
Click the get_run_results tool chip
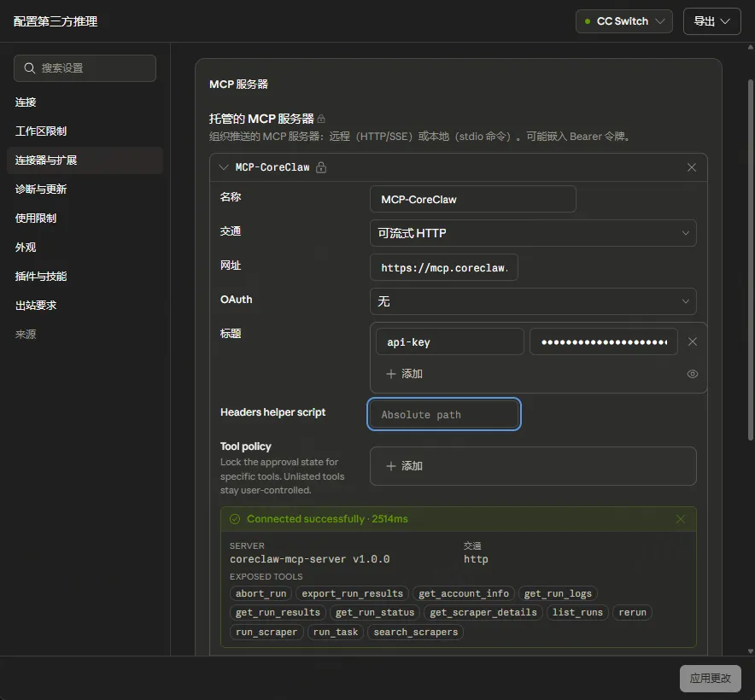(278, 612)
